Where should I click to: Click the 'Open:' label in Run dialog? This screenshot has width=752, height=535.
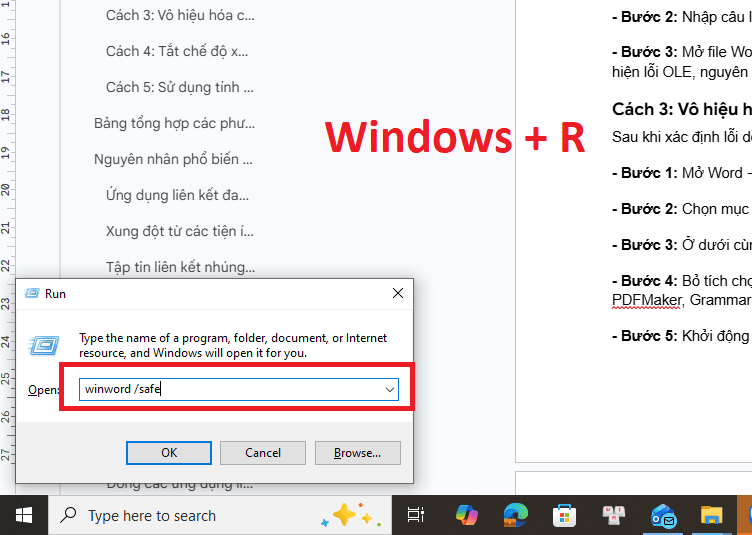[43, 390]
